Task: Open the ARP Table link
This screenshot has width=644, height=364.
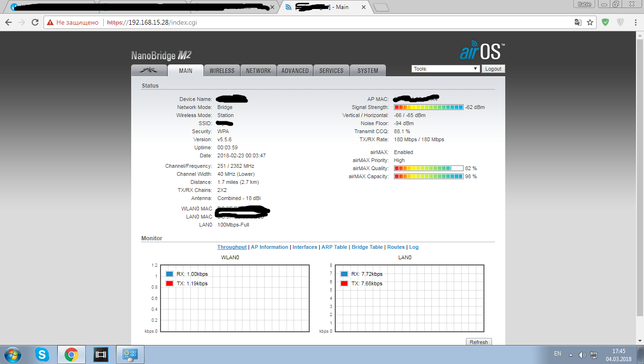Action: coord(334,247)
